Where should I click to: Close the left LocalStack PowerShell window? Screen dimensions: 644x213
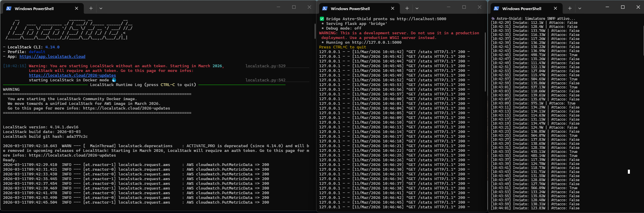(x=309, y=7)
